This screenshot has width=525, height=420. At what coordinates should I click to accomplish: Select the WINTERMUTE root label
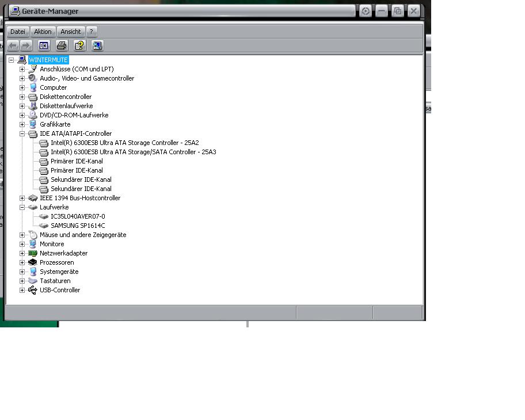(x=48, y=60)
